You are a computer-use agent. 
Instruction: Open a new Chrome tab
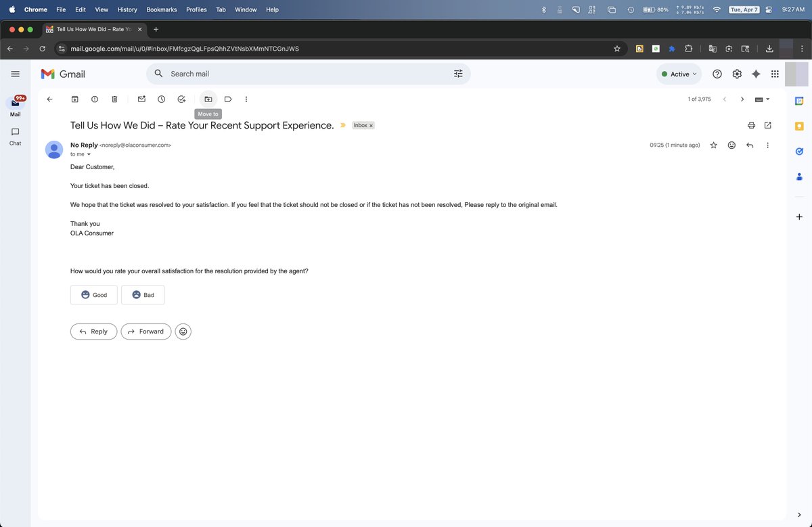156,30
